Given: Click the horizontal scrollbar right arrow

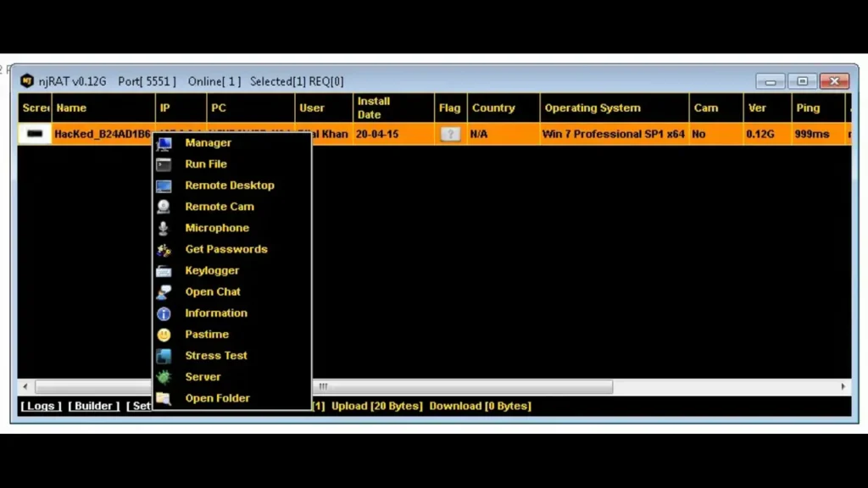Looking at the screenshot, I should [x=843, y=386].
